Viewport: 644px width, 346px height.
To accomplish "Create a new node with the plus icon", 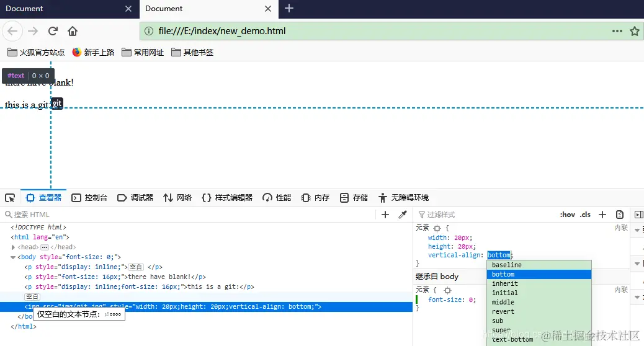I will click(385, 215).
